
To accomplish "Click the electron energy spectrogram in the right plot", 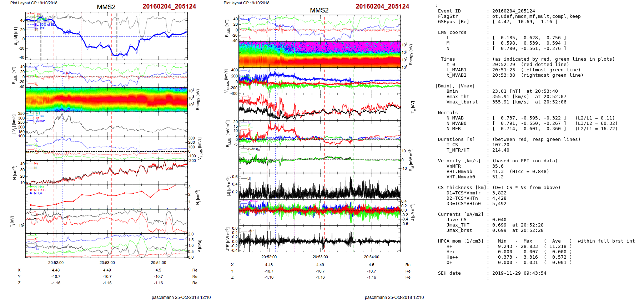I will tap(320, 54).
